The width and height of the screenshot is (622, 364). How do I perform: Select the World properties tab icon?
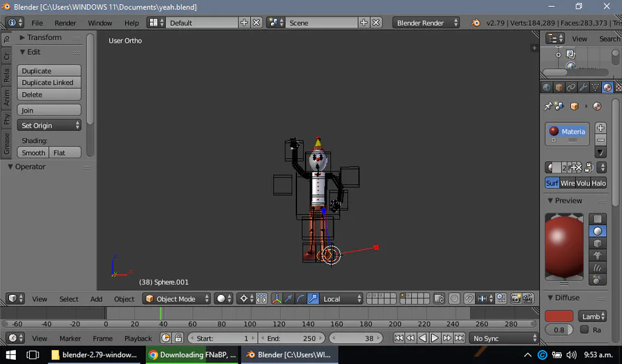click(547, 87)
